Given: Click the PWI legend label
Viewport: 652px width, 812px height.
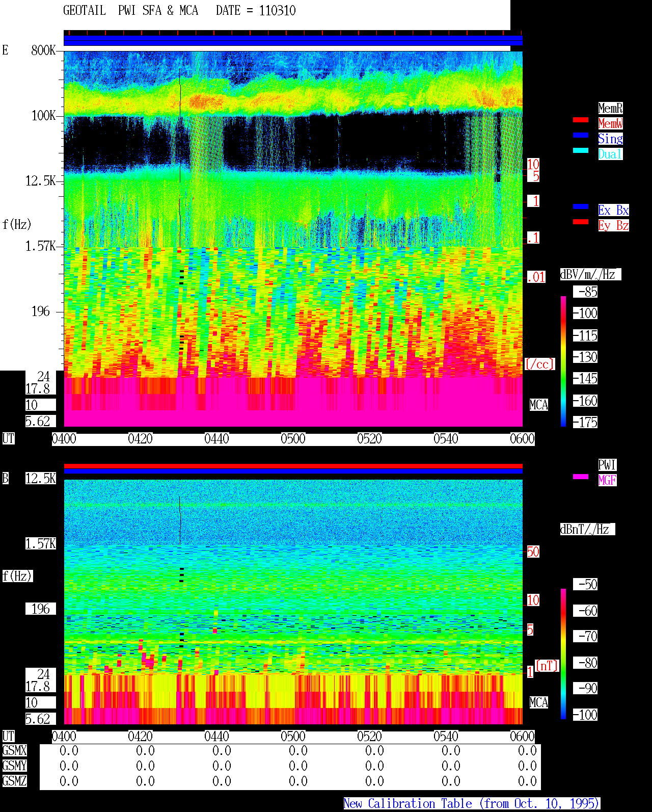Looking at the screenshot, I should click(x=607, y=465).
